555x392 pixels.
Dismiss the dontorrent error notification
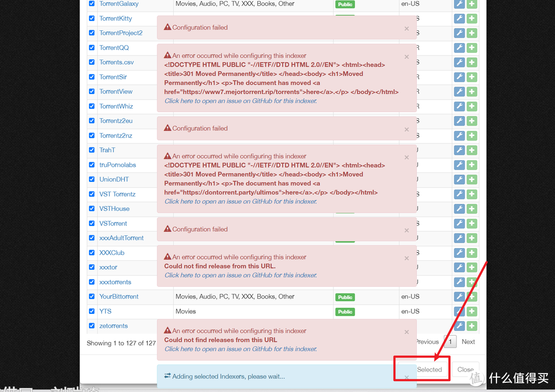[406, 157]
